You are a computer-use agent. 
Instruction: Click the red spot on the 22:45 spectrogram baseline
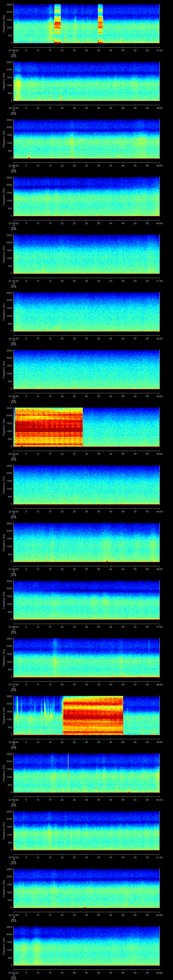107,561
